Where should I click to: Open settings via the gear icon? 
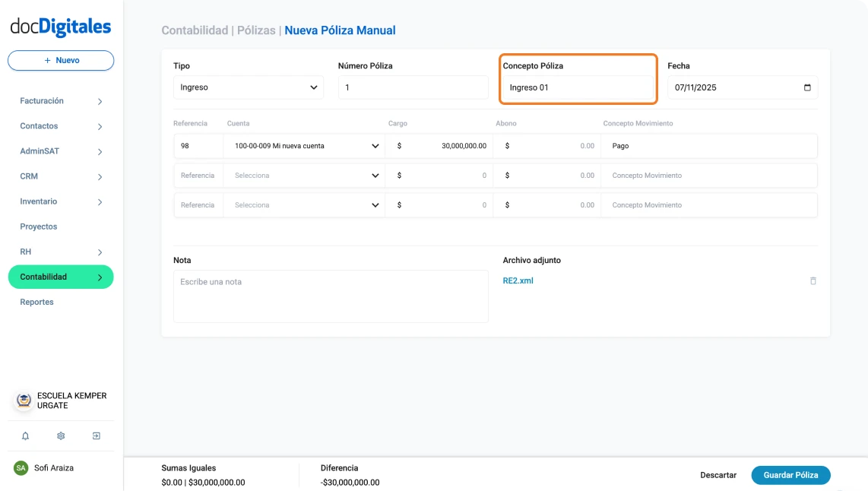(x=61, y=436)
